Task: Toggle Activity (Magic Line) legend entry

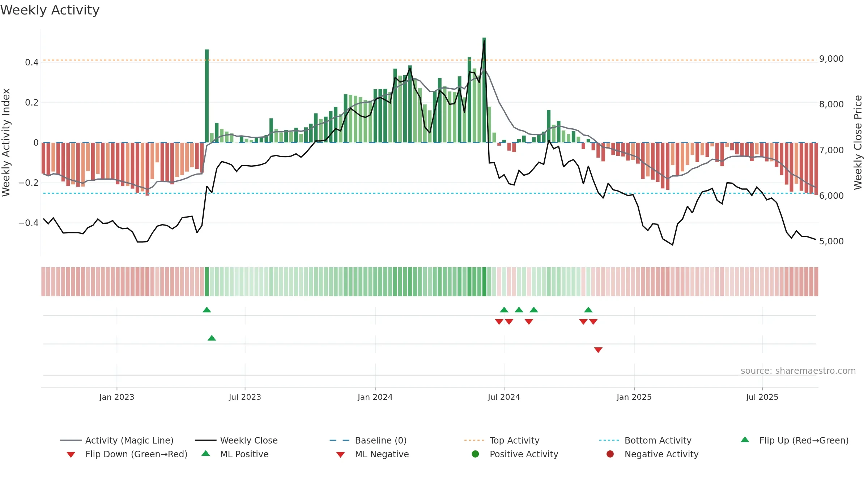Action: point(117,440)
